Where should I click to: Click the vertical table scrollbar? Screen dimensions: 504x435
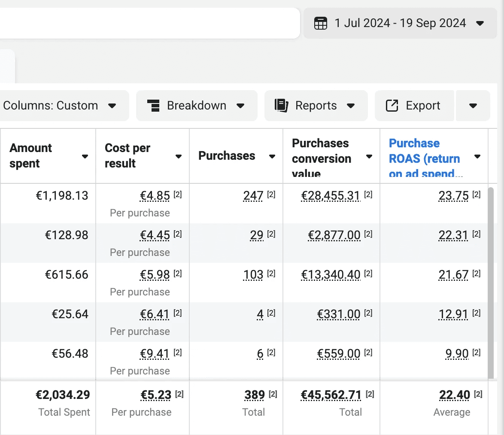[491, 283]
